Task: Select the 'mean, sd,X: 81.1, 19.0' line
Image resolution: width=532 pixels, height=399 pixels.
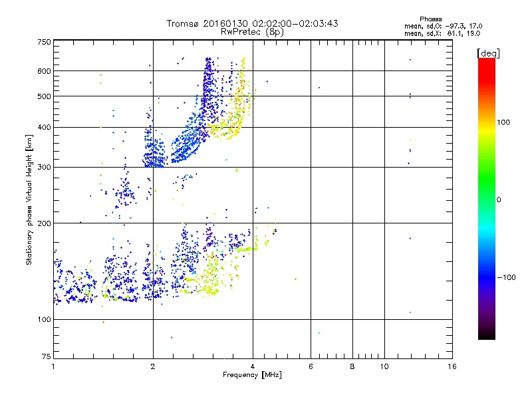Action: (442, 33)
